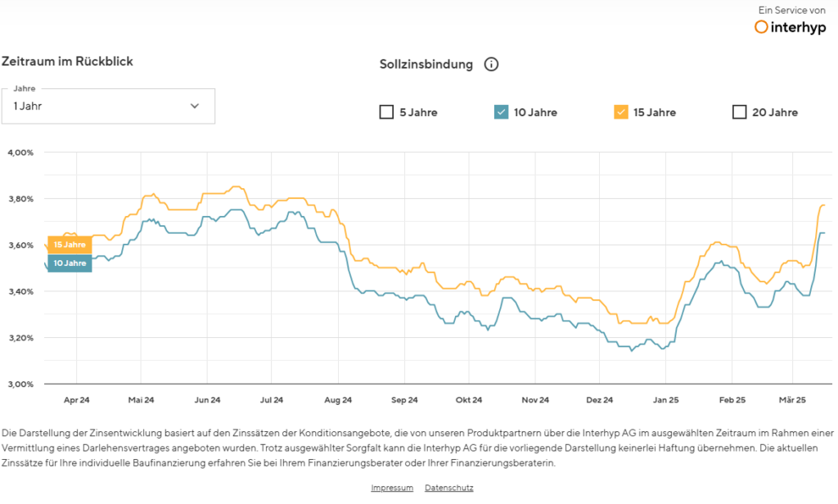Click the info icon beside Sollzinsbindung
Image resolution: width=838 pixels, height=504 pixels.
click(x=491, y=65)
